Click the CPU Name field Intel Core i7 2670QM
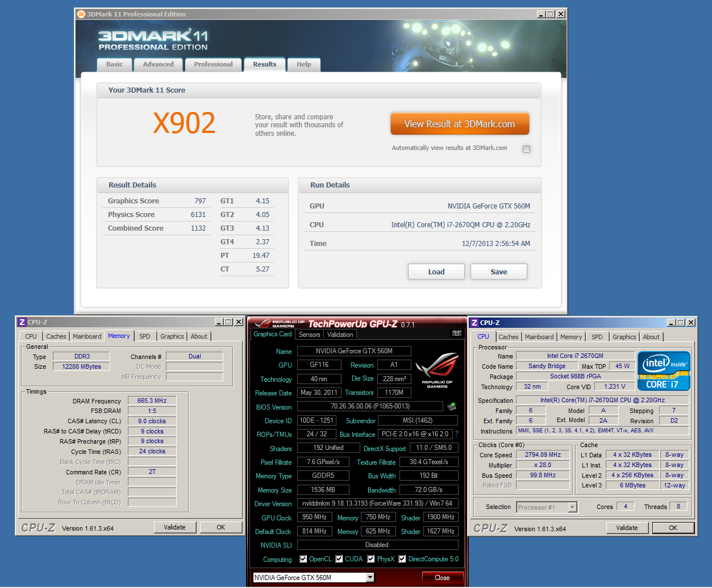The image size is (712, 588). click(575, 356)
